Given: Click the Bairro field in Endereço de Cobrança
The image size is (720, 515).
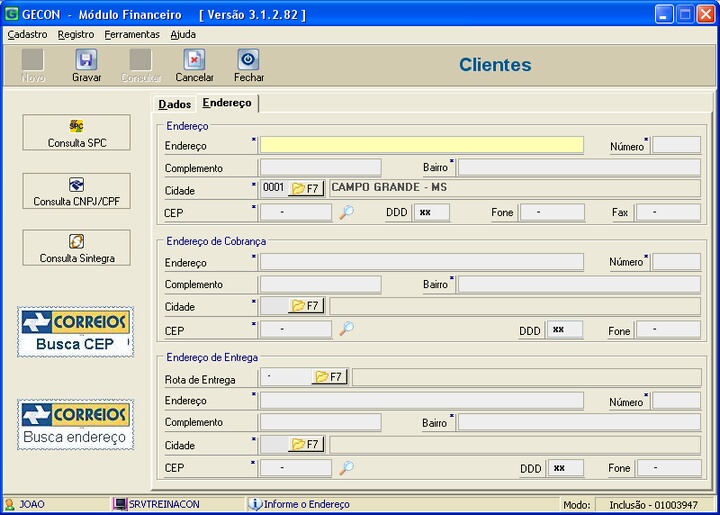Looking at the screenshot, I should coord(579,284).
